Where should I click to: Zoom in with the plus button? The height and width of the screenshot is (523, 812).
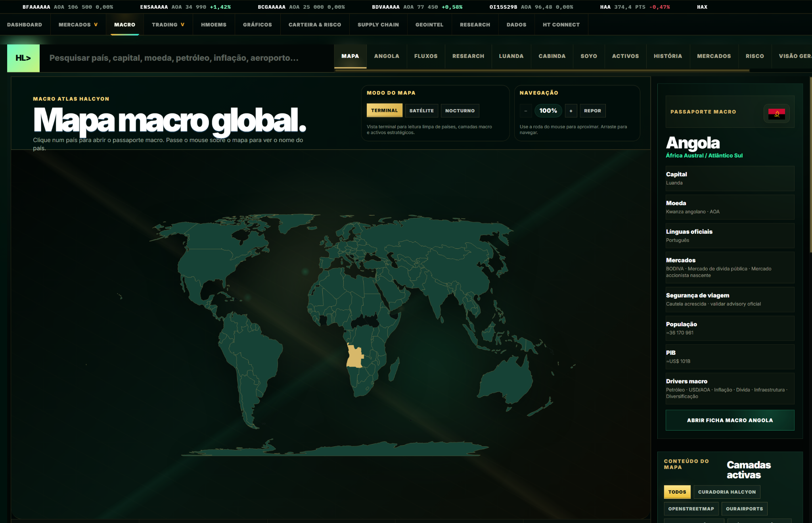click(571, 111)
